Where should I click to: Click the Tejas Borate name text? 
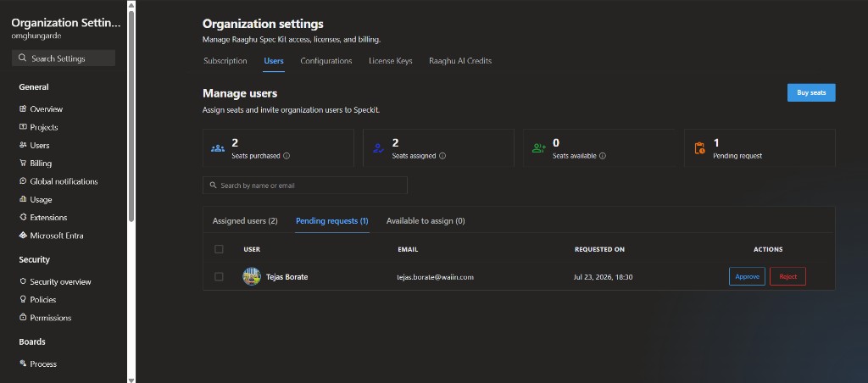(287, 277)
